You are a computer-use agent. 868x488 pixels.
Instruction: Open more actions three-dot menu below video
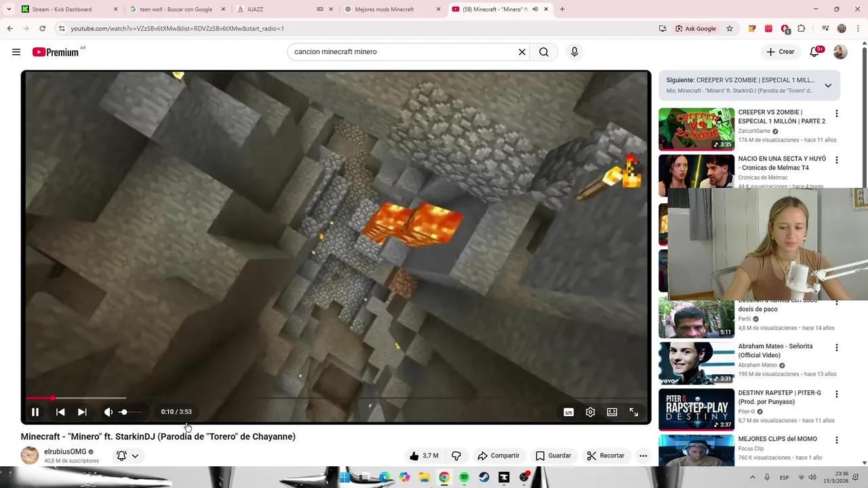(x=643, y=455)
